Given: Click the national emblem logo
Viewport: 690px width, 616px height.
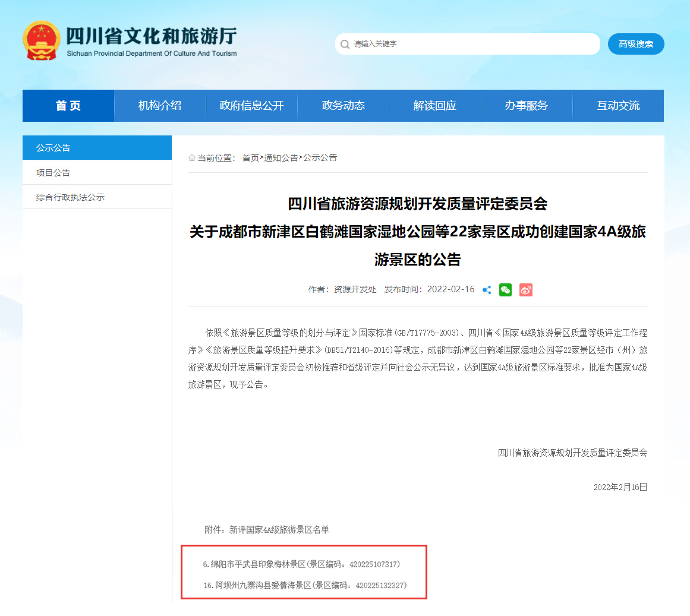Looking at the screenshot, I should [41, 40].
